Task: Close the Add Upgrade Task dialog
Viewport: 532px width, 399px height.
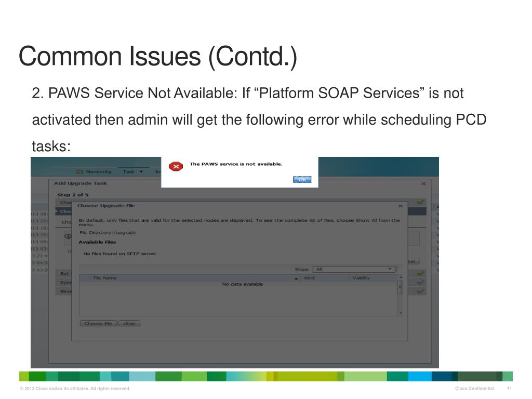Action: (423, 183)
